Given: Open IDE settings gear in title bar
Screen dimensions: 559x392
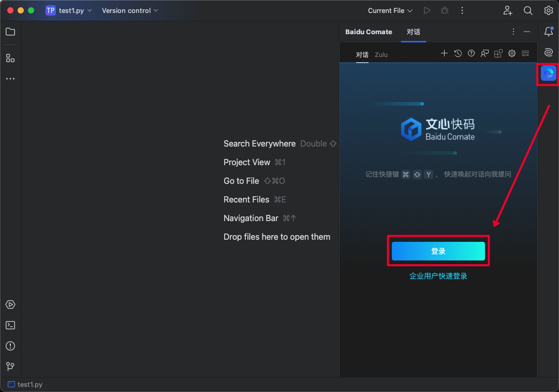Looking at the screenshot, I should (x=548, y=10).
